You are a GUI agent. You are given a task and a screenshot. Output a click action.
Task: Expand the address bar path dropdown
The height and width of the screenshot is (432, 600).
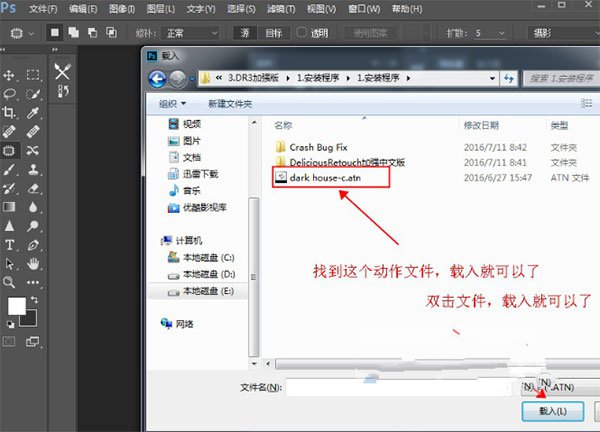click(492, 78)
